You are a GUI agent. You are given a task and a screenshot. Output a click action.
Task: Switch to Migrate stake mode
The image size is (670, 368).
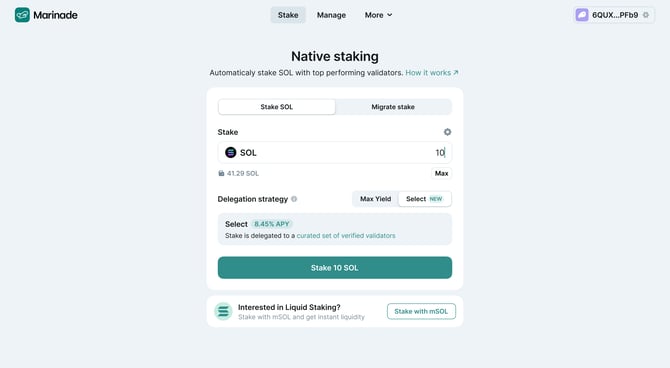tap(393, 107)
